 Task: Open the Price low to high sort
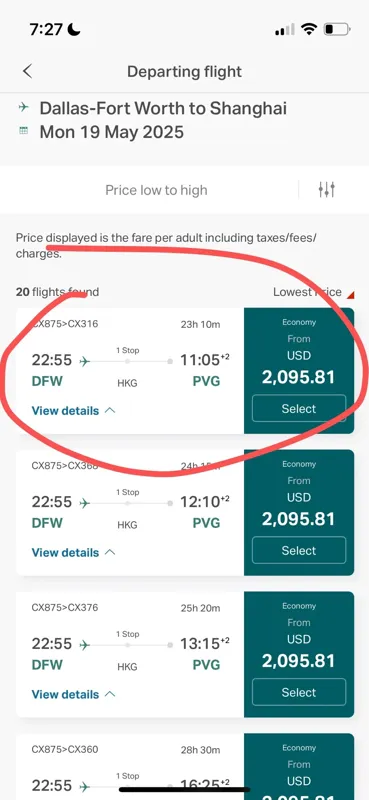[156, 190]
